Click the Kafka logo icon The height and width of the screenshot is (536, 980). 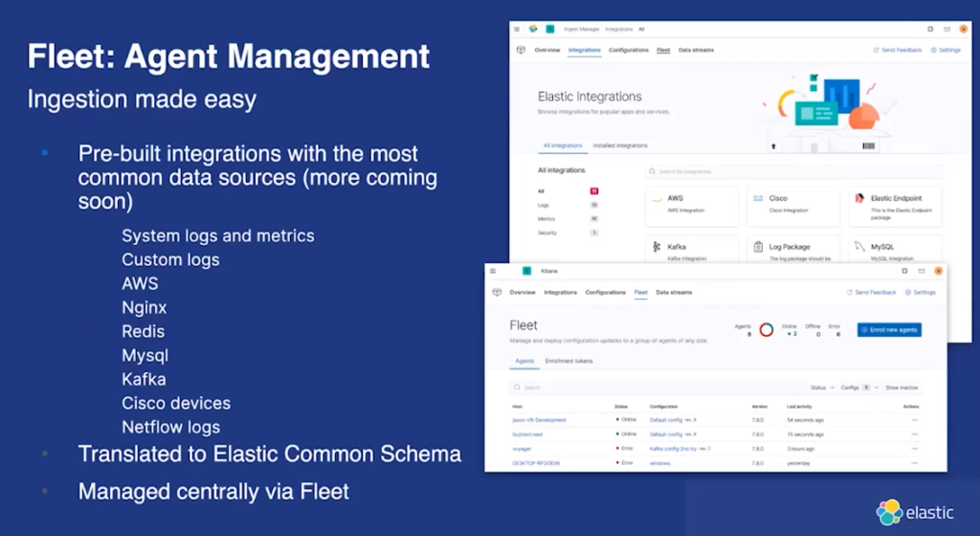point(657,247)
